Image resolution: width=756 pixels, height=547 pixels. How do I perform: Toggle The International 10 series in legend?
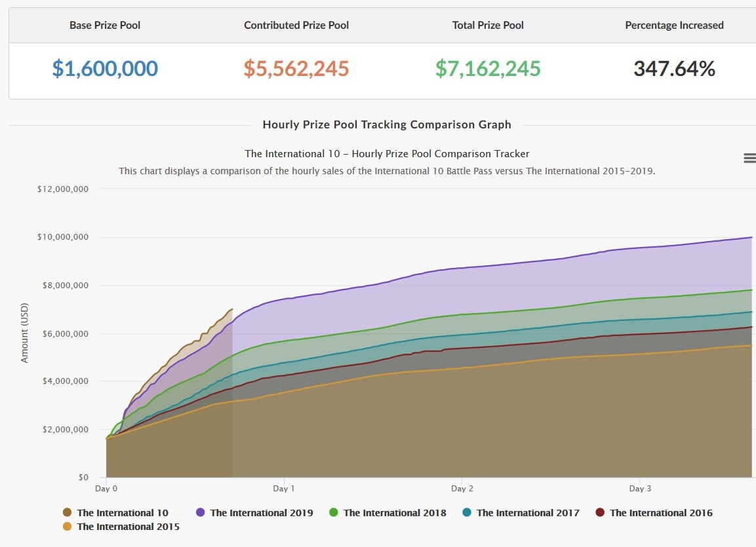pyautogui.click(x=115, y=513)
